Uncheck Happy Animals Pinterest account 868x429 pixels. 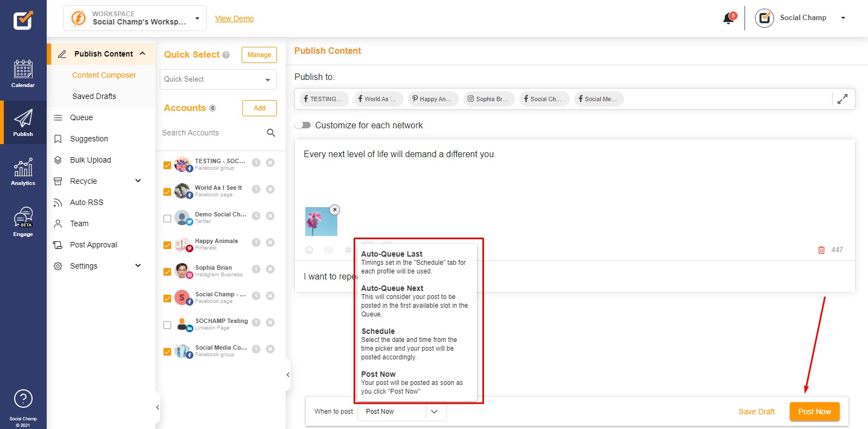pos(167,245)
